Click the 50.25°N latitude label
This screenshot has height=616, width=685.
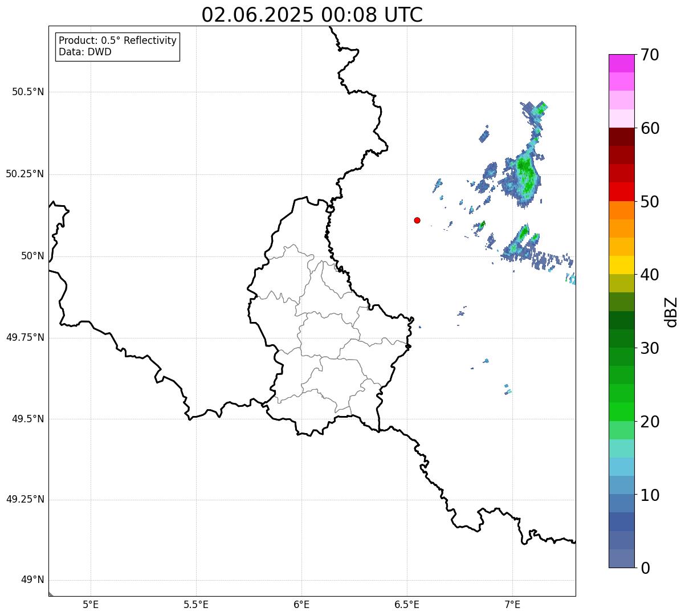pyautogui.click(x=25, y=174)
